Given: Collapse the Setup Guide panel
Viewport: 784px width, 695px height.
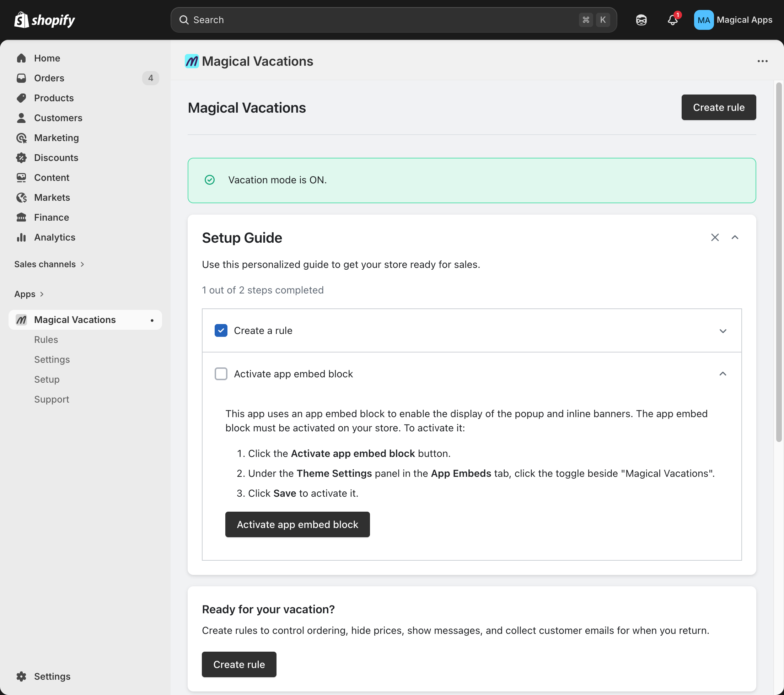Looking at the screenshot, I should (735, 237).
